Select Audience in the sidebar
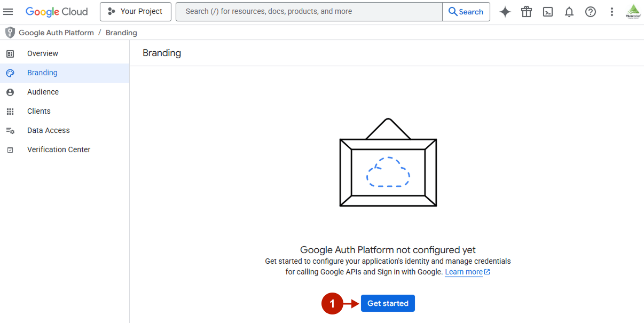Image resolution: width=644 pixels, height=323 pixels. (43, 91)
